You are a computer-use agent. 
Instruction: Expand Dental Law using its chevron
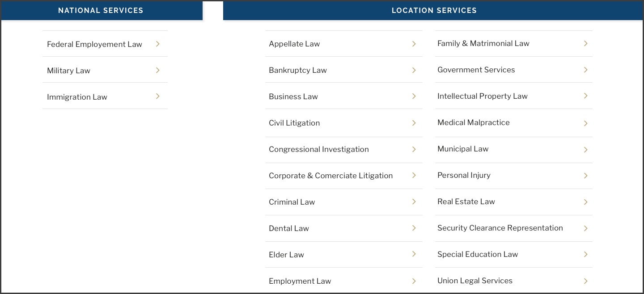point(414,228)
